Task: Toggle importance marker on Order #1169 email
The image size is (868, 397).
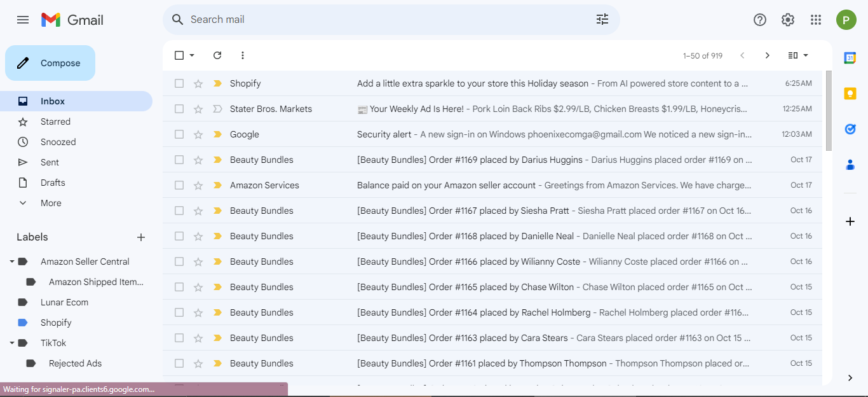Action: click(x=217, y=160)
